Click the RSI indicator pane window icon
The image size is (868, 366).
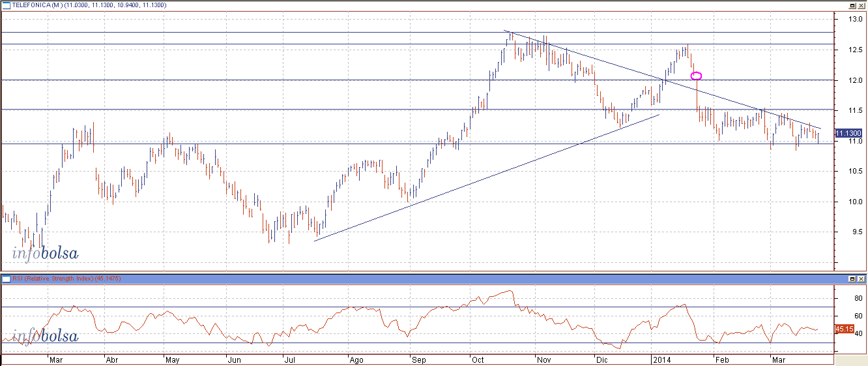6,279
